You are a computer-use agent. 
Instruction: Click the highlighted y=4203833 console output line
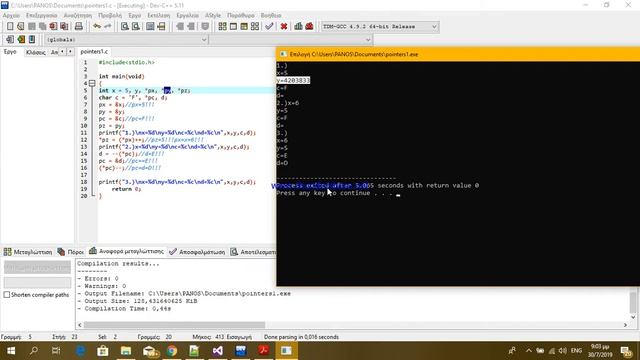pyautogui.click(x=293, y=80)
